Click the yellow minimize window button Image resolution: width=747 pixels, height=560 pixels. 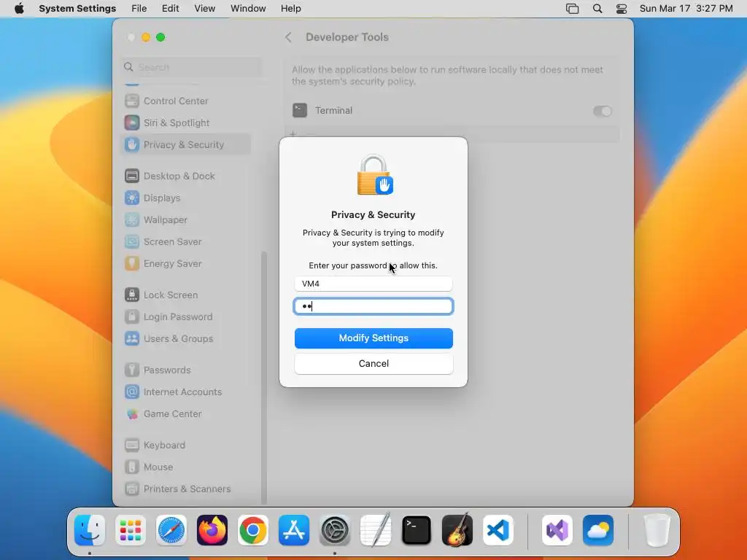pos(146,37)
